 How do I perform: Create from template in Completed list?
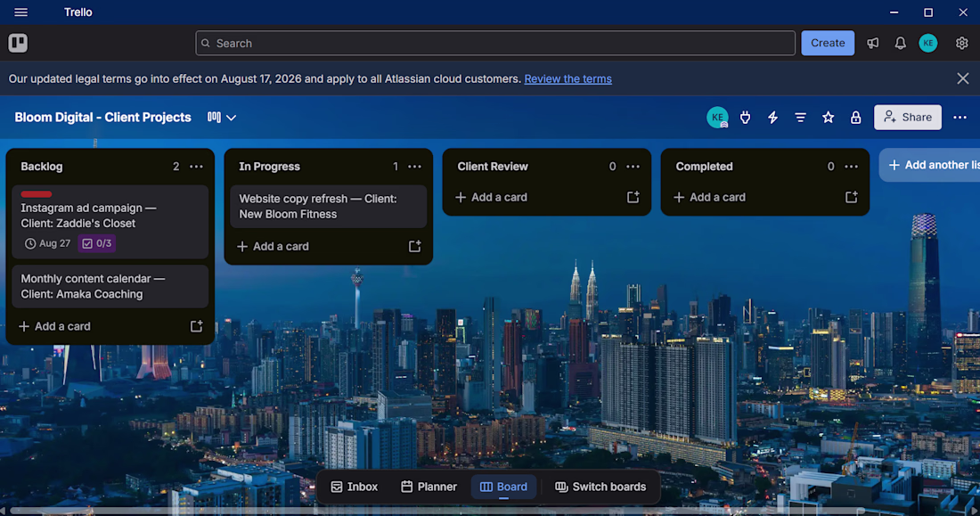(851, 197)
